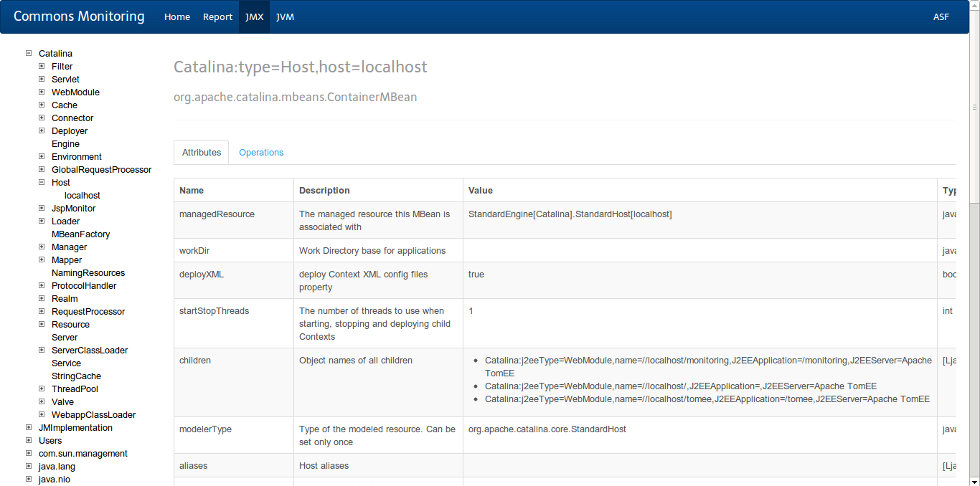
Task: Select the localhost host tree item
Action: click(83, 195)
